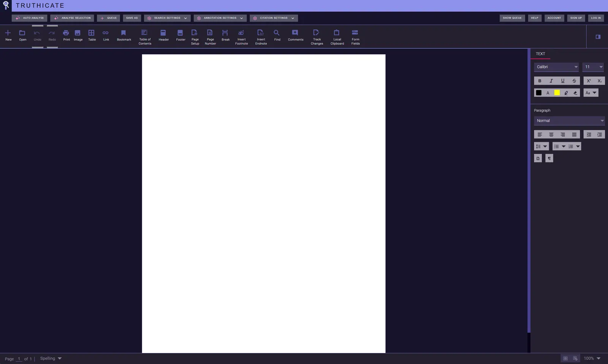Pick the black font color swatch
This screenshot has height=364, width=608.
539,93
